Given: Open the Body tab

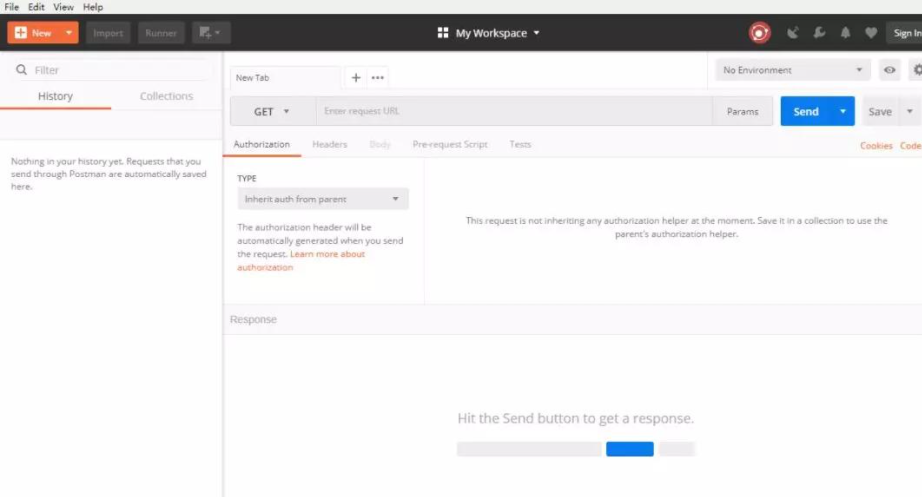Looking at the screenshot, I should pos(380,145).
